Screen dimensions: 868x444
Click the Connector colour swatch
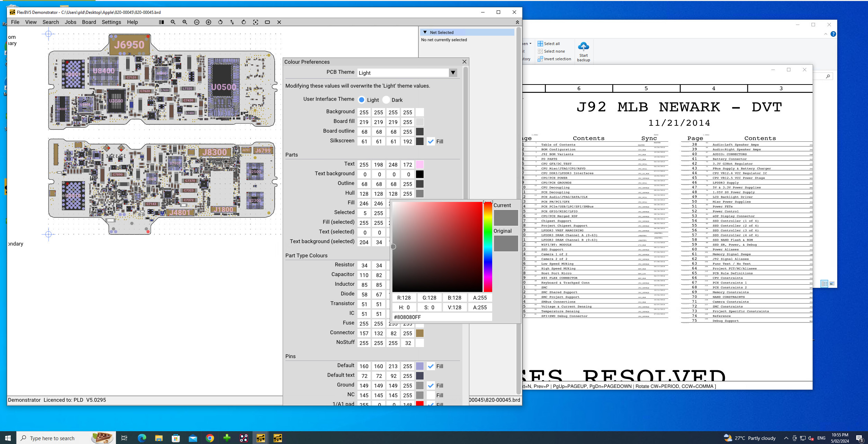tap(419, 333)
